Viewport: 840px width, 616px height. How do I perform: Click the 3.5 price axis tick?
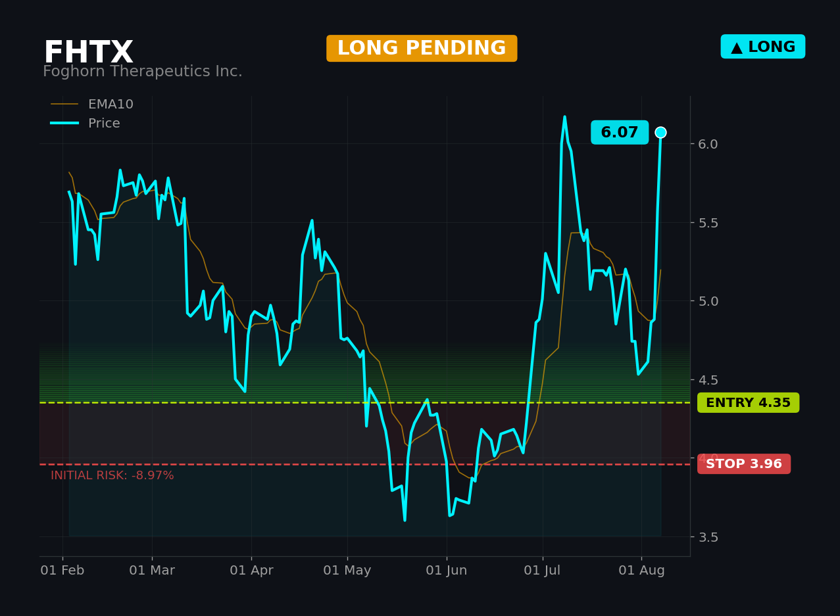707,537
